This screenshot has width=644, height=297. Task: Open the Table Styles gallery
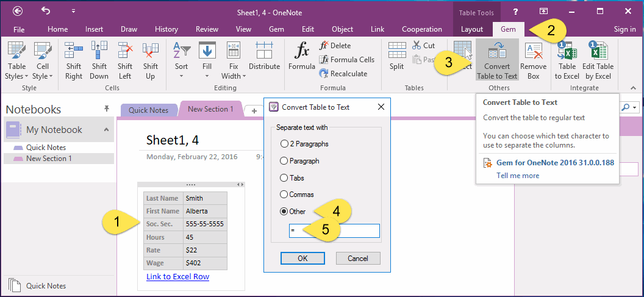click(x=17, y=60)
